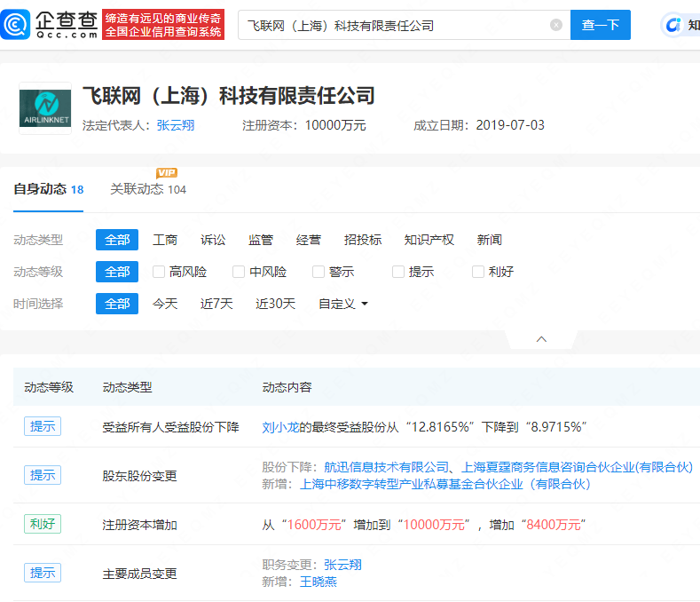Click the VIP badge above 关联动态
Screen dimensions: 700x602
coord(167,173)
